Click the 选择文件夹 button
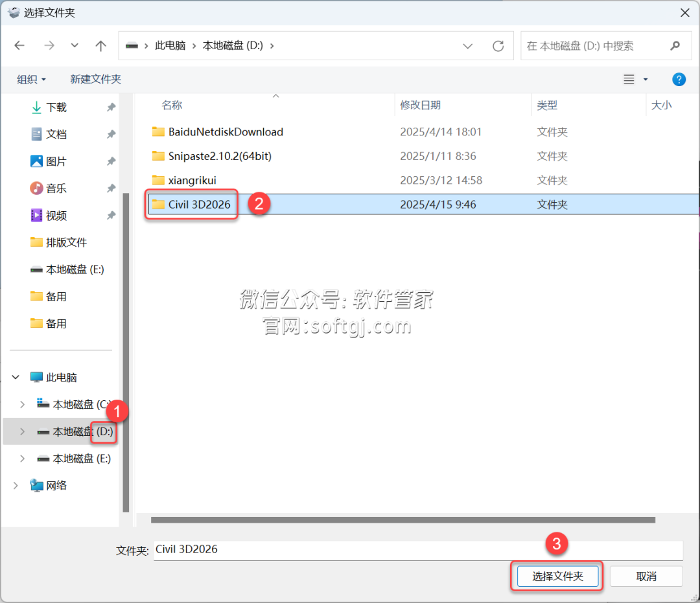 coord(557,576)
